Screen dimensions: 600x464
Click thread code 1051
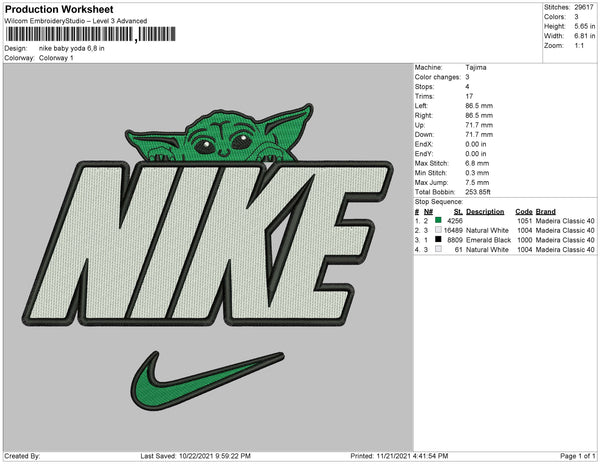tap(525, 221)
